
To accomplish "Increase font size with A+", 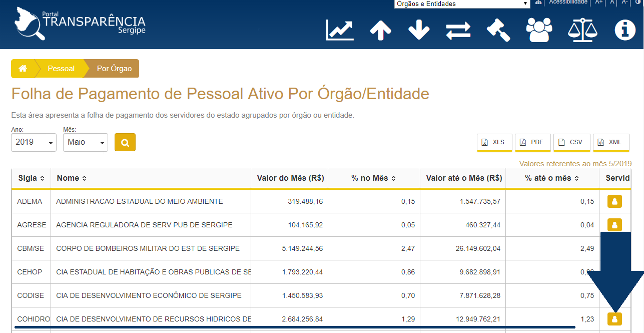I will [598, 3].
